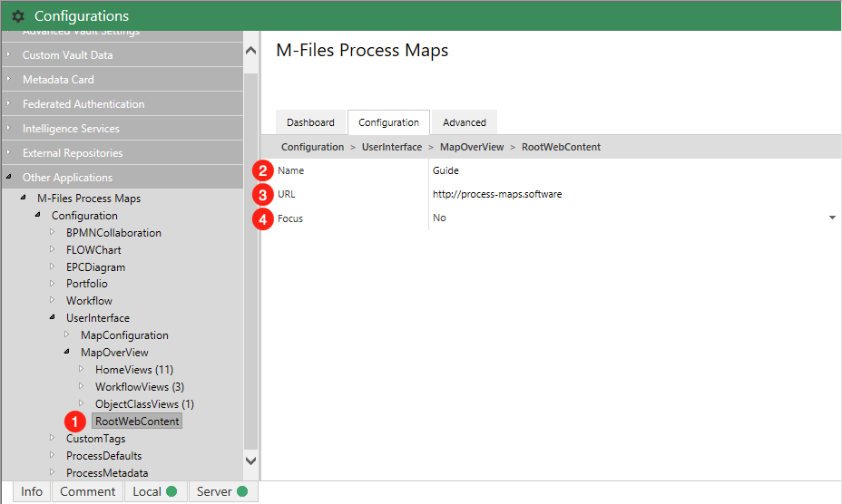
Task: Select the Configuration tab
Action: pos(388,122)
